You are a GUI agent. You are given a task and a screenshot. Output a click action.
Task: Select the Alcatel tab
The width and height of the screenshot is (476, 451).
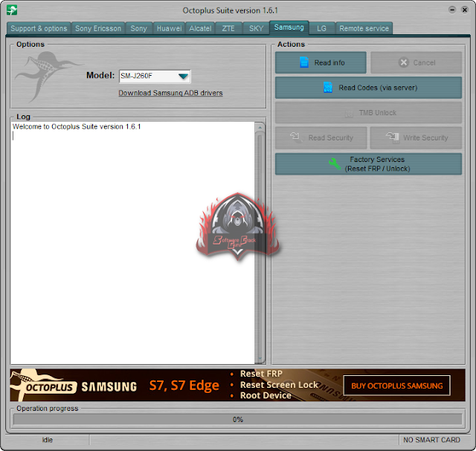pos(200,28)
